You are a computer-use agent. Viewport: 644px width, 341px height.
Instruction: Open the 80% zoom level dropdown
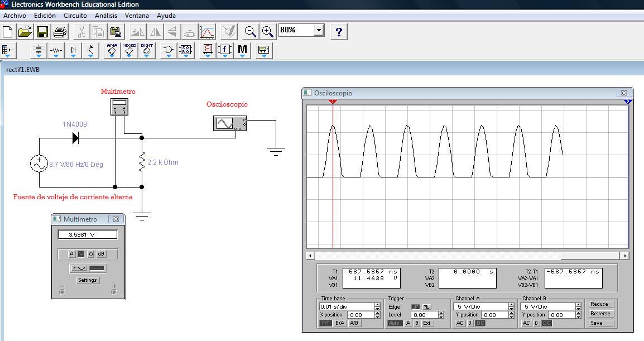(319, 30)
